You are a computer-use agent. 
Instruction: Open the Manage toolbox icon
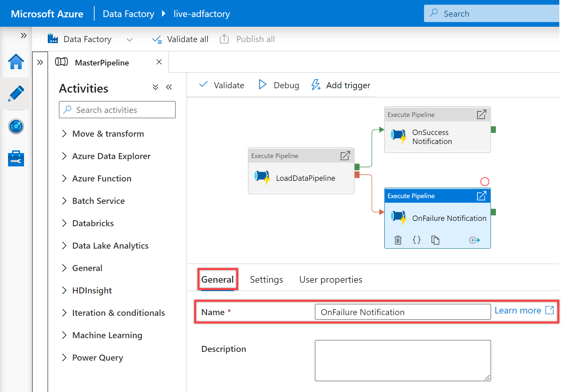[16, 158]
